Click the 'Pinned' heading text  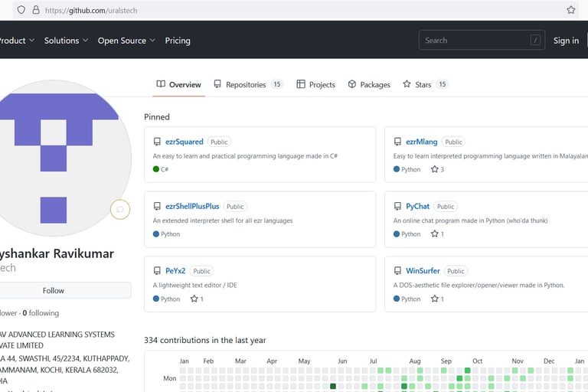click(x=157, y=117)
